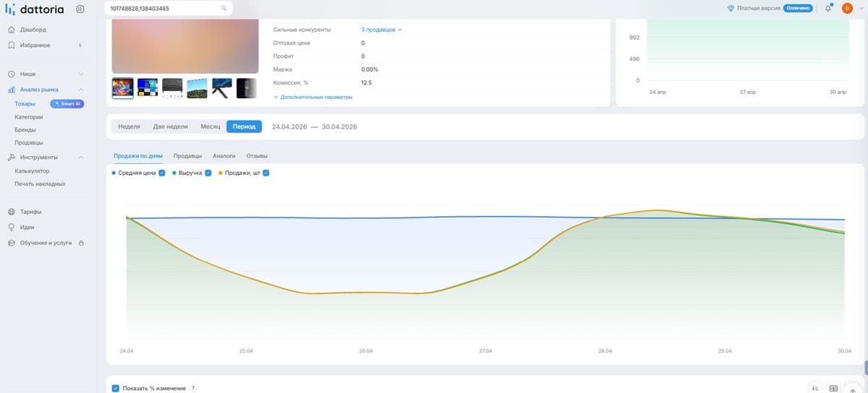Open notifications bell icon
This screenshot has height=393, width=868.
pyautogui.click(x=828, y=9)
